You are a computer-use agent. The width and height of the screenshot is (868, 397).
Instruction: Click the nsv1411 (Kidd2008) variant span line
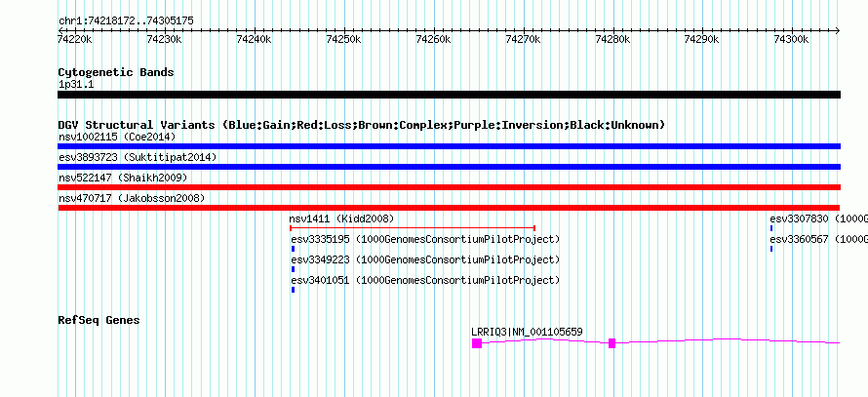(x=413, y=228)
